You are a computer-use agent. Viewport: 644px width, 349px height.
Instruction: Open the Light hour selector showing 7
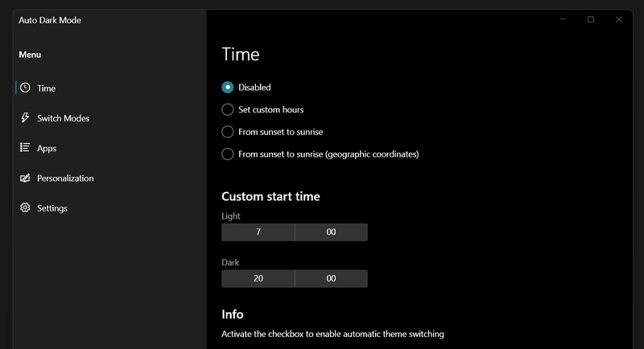click(258, 232)
